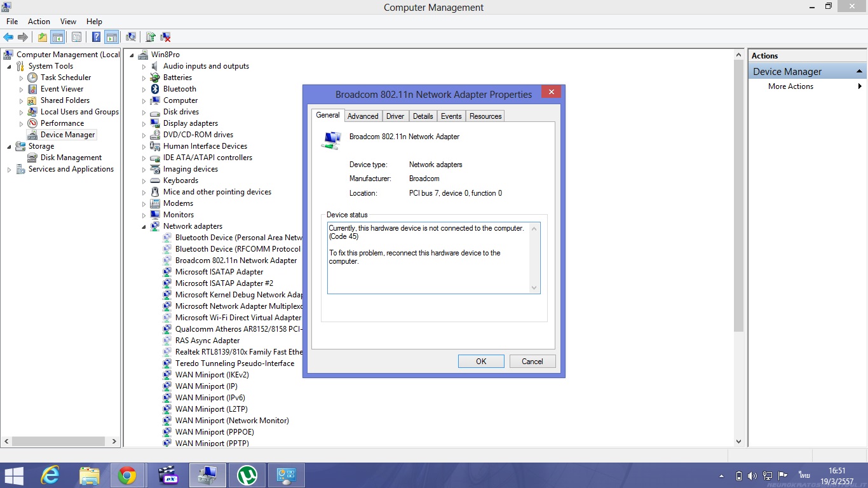
Task: Click the Task Scheduler clock icon
Action: click(32, 78)
